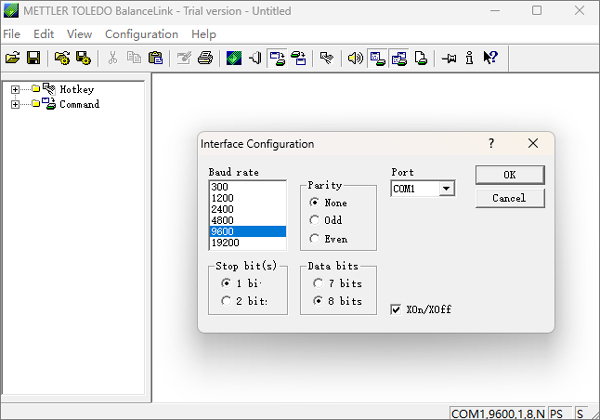This screenshot has height=420, width=600.
Task: Choose 7 bits data bits option
Action: pyautogui.click(x=316, y=283)
